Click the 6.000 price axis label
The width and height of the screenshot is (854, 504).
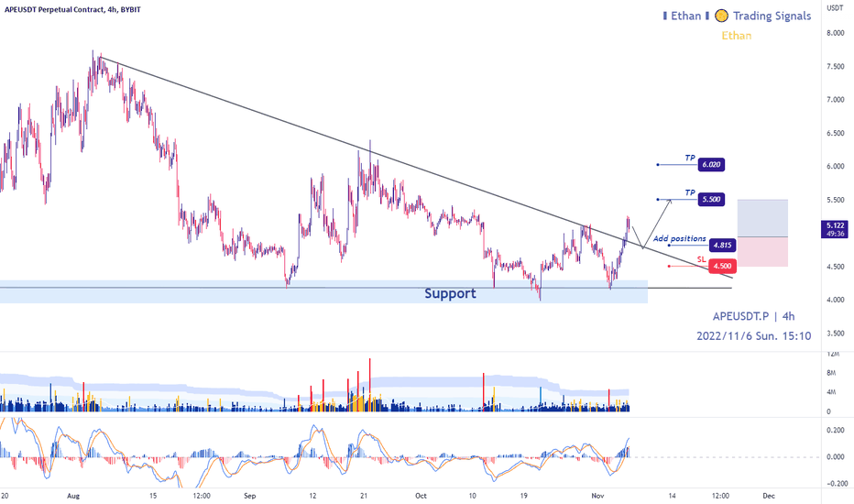[835, 167]
